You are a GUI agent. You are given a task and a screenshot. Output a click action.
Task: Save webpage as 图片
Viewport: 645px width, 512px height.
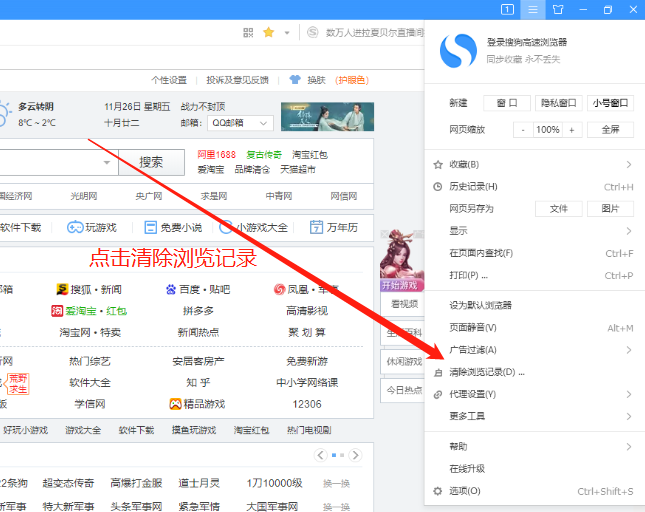coord(610,209)
